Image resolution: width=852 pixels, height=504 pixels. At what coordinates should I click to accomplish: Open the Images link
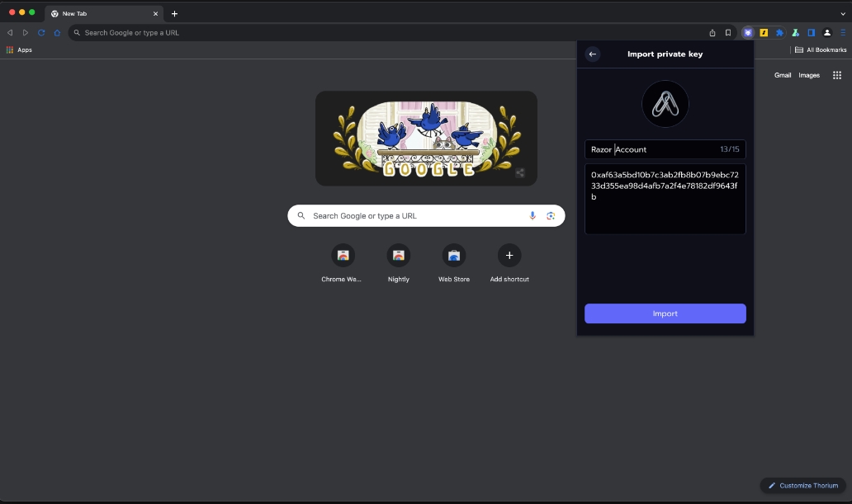pos(809,76)
